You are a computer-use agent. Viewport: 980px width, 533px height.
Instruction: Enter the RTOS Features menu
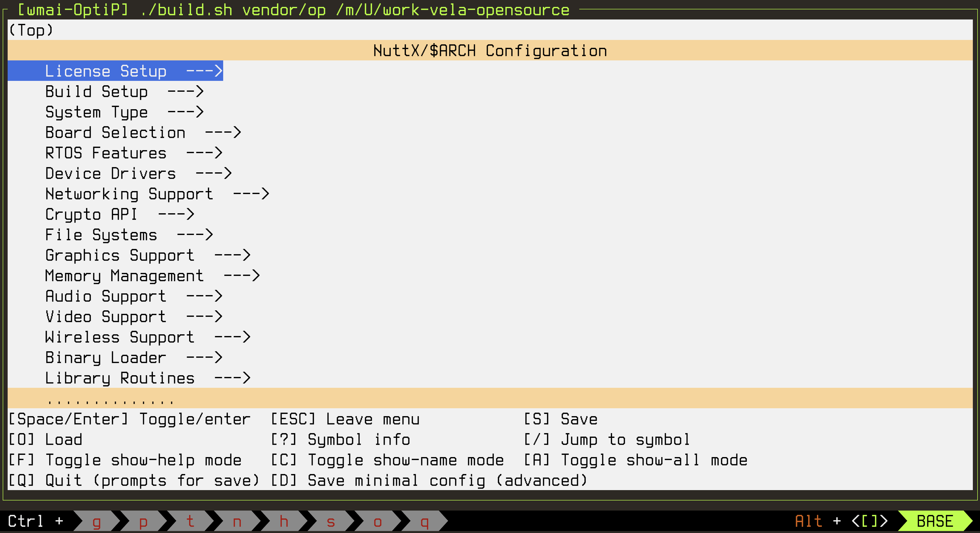[133, 153]
